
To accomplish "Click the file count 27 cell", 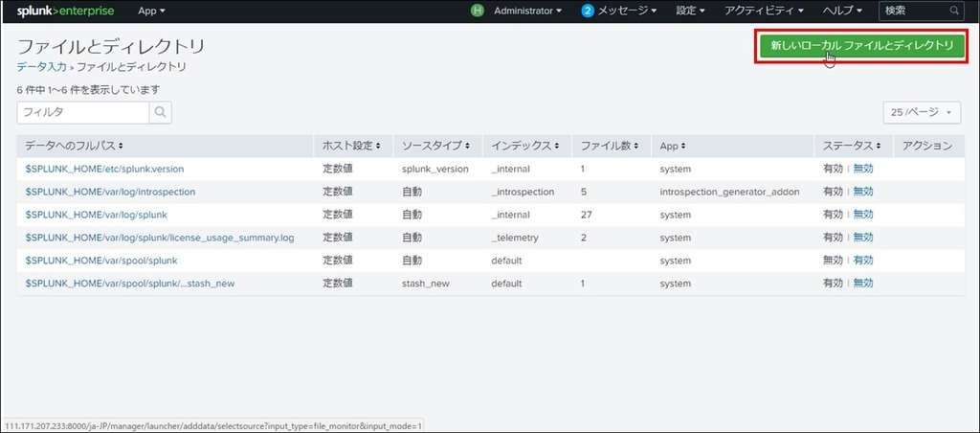I will 587,215.
